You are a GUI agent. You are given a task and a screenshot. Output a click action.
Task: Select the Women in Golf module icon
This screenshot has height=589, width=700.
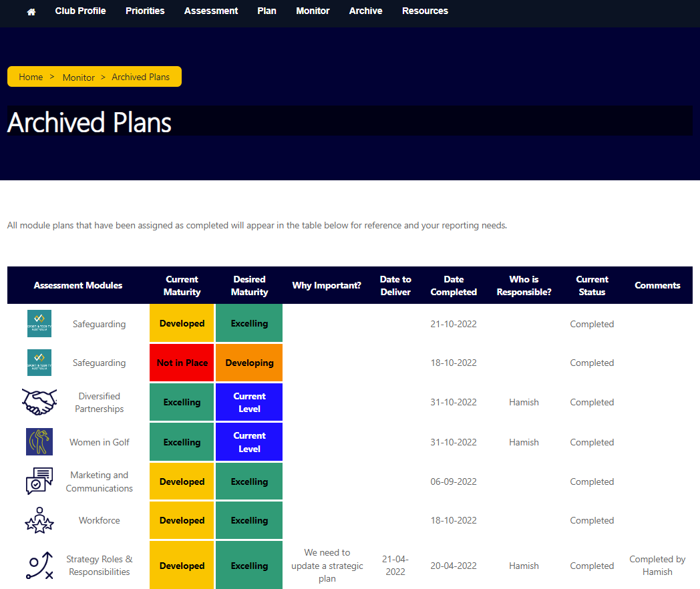(x=39, y=441)
